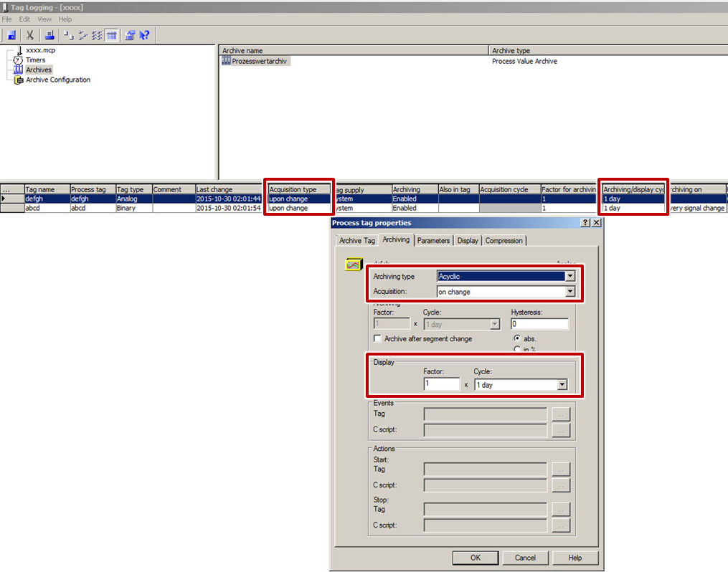
Task: Switch to details table view icon
Action: (111, 35)
